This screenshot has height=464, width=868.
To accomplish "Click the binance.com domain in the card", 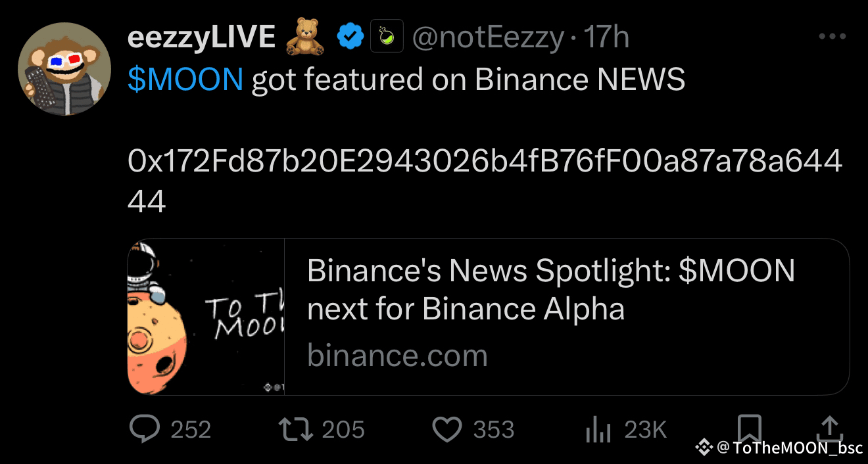I will (398, 356).
